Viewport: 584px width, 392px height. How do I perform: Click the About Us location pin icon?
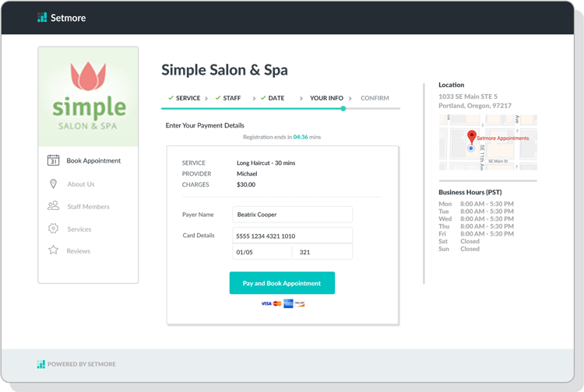53,184
